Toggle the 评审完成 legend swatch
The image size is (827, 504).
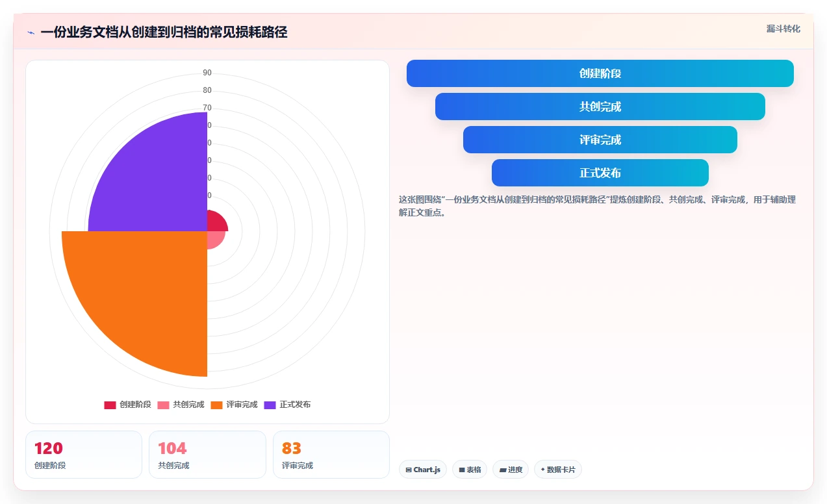tap(216, 405)
